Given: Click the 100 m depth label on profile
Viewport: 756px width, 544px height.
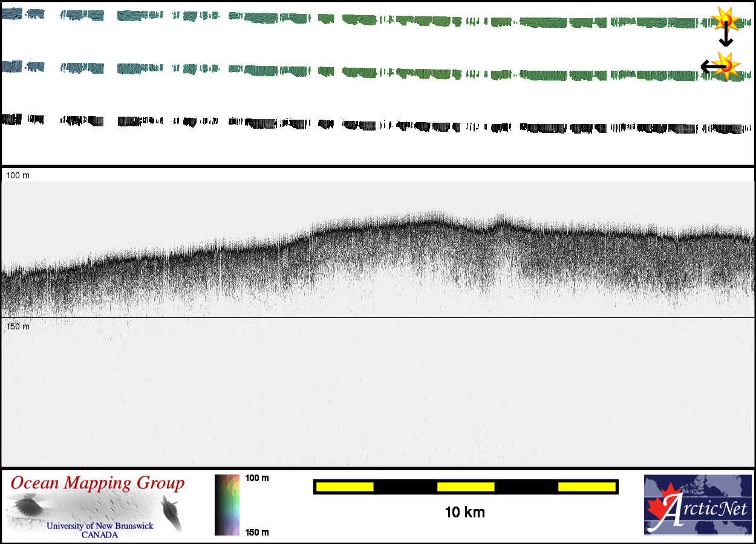Looking at the screenshot, I should tap(18, 175).
